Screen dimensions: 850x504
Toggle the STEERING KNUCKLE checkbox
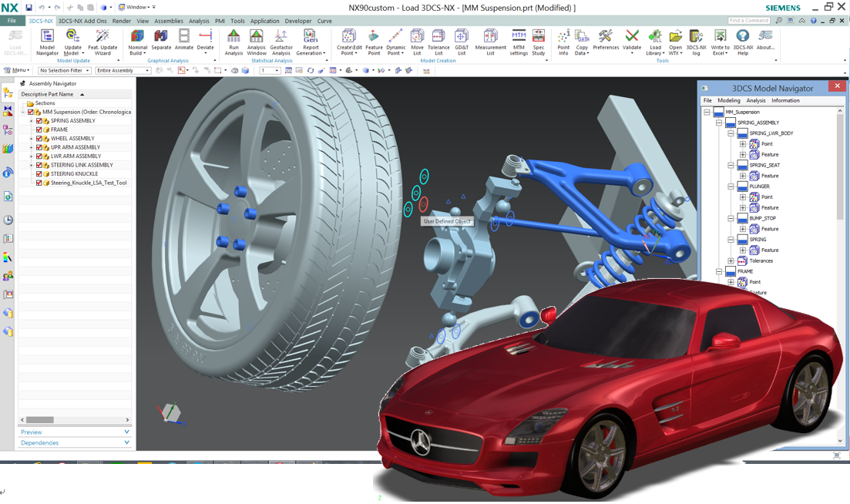point(39,174)
